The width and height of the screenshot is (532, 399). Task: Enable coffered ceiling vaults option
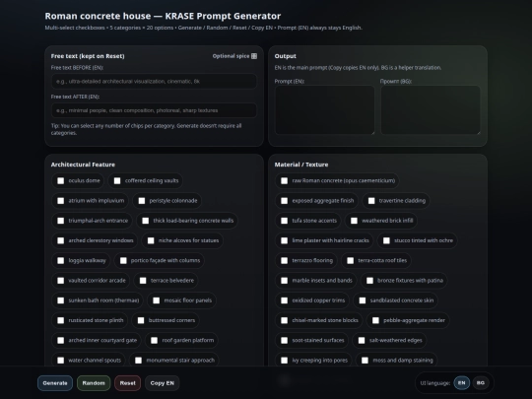tap(117, 181)
